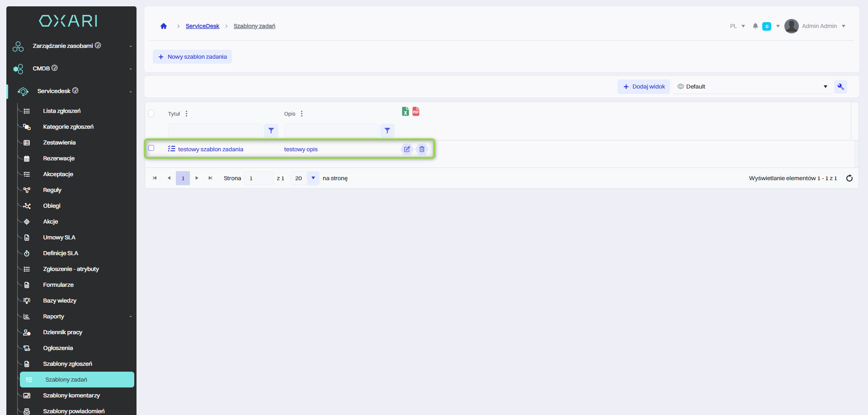
Task: Click the home icon in breadcrumb
Action: click(x=164, y=26)
